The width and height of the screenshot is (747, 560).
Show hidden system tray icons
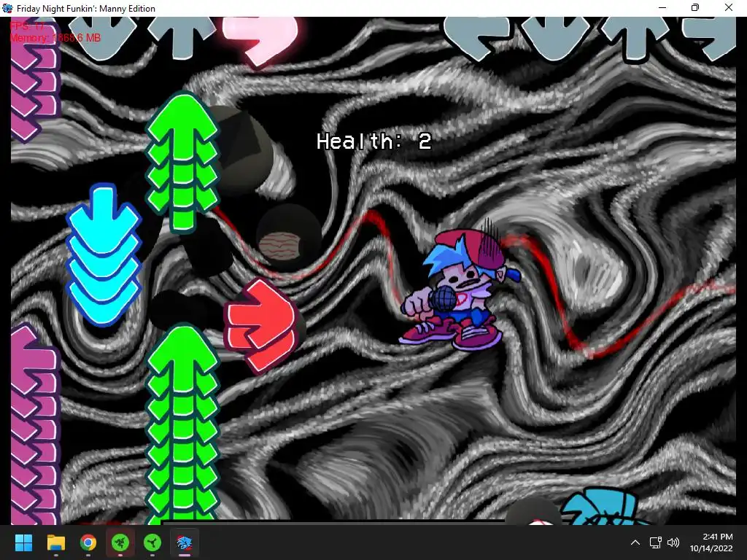coord(635,542)
